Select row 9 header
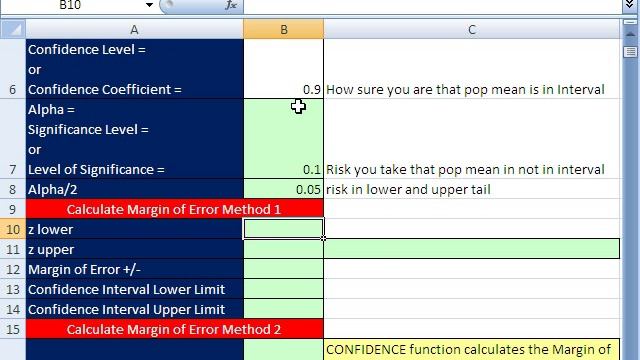Viewport: 640px width, 360px height. pyautogui.click(x=13, y=209)
